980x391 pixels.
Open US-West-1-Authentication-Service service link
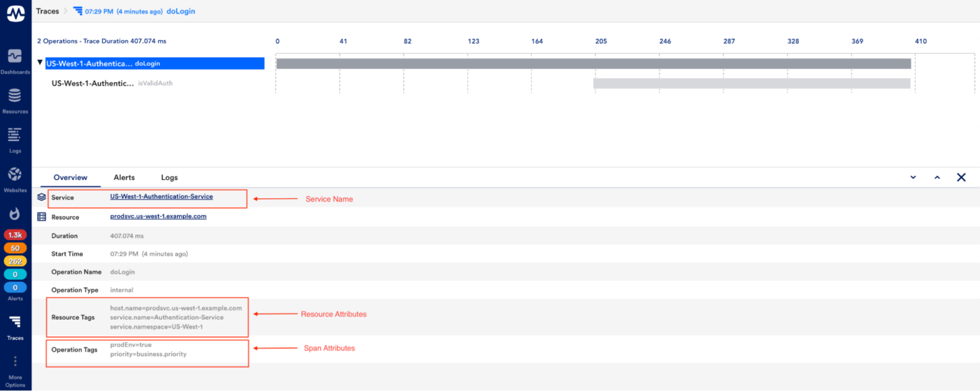[161, 197]
